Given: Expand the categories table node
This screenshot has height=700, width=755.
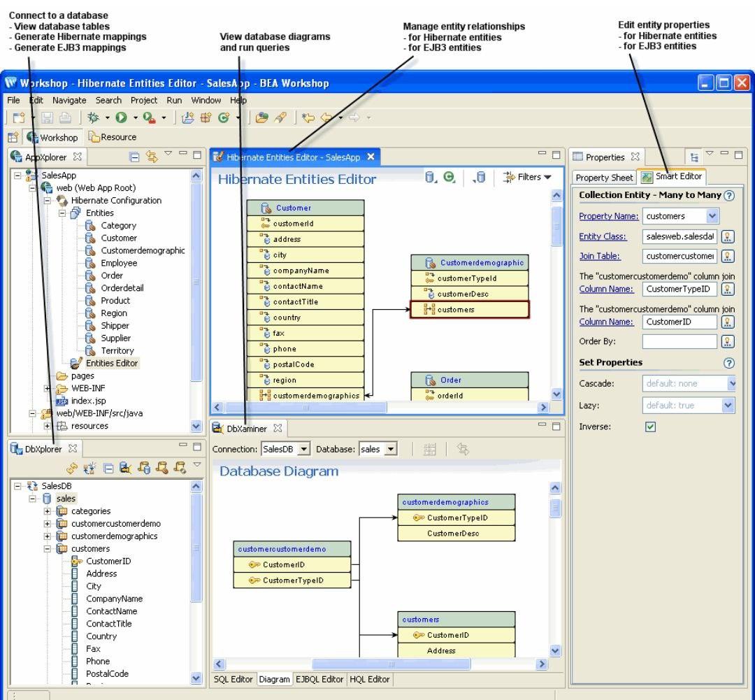Looking at the screenshot, I should tap(48, 511).
